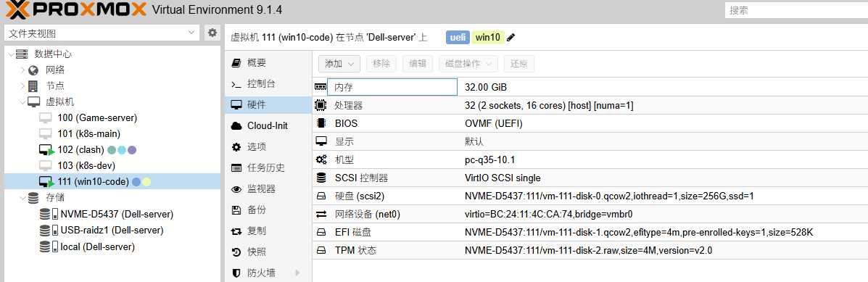Click the pencil icon to edit tags
This screenshot has width=868, height=282.
(511, 38)
